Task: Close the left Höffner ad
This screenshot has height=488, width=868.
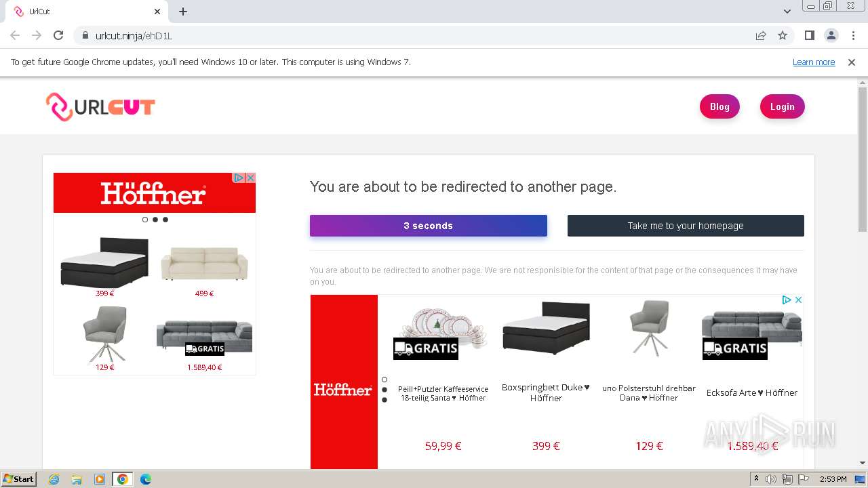Action: coord(250,178)
